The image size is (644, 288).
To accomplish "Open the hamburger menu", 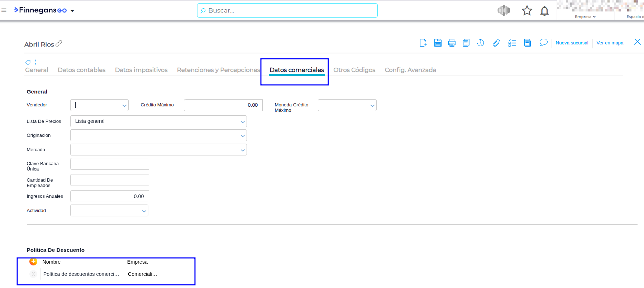I will click(4, 10).
